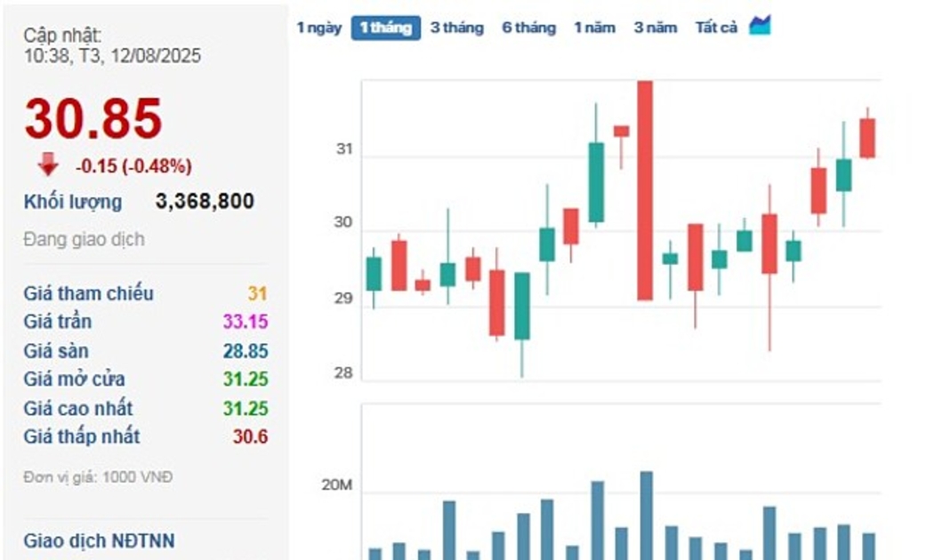Click the Giá thấp nhất value 30.6
This screenshot has height=560, width=934.
[250, 436]
